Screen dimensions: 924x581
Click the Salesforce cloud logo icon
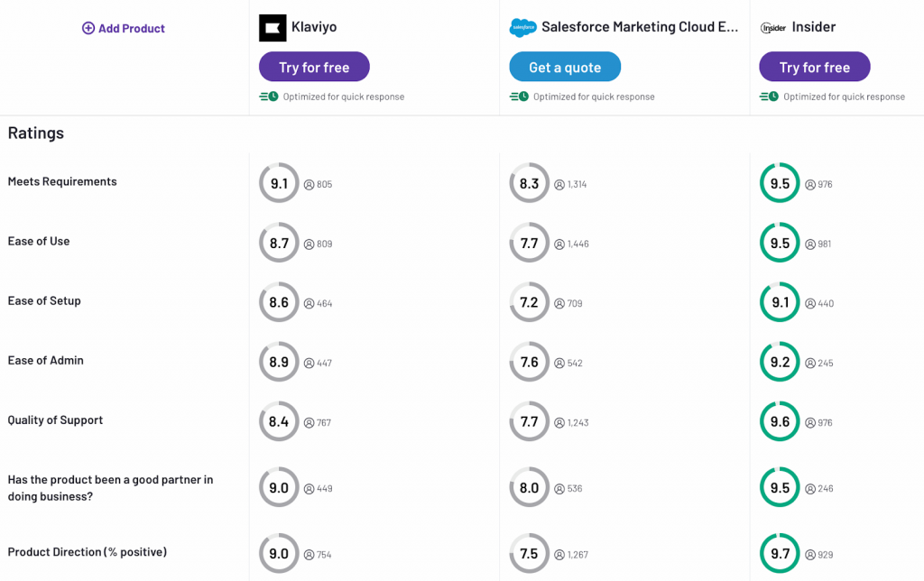click(x=522, y=28)
